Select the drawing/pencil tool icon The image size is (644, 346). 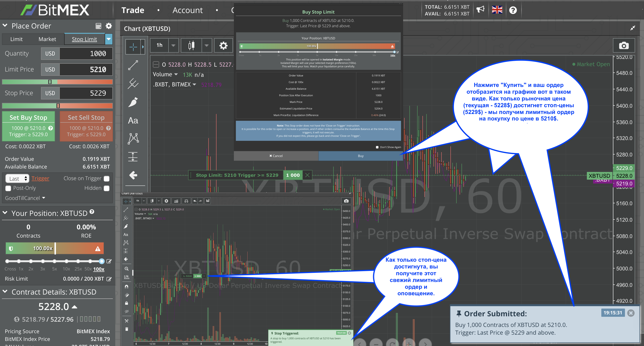point(133,105)
